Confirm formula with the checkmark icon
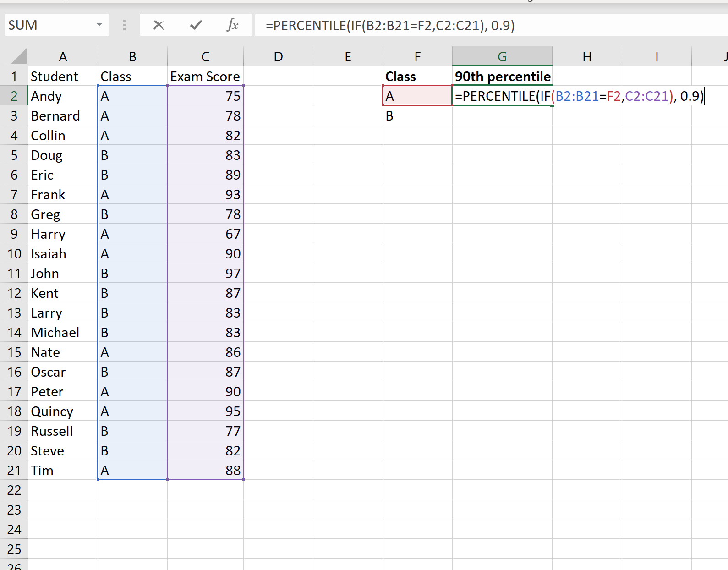This screenshot has width=728, height=570. point(196,25)
